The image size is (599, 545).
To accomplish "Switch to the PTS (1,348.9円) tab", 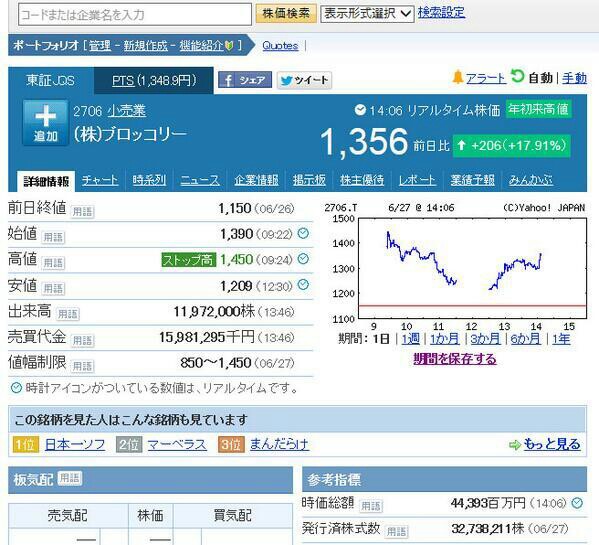I will click(x=154, y=81).
